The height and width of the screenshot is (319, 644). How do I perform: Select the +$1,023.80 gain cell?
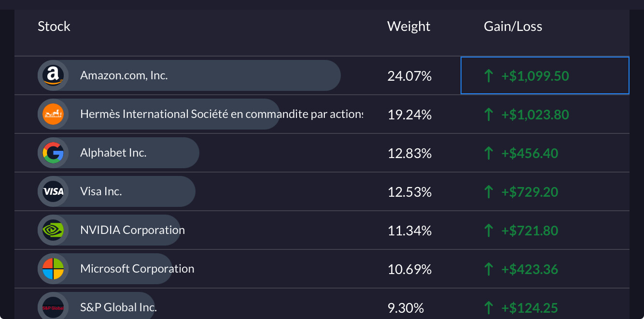(545, 114)
